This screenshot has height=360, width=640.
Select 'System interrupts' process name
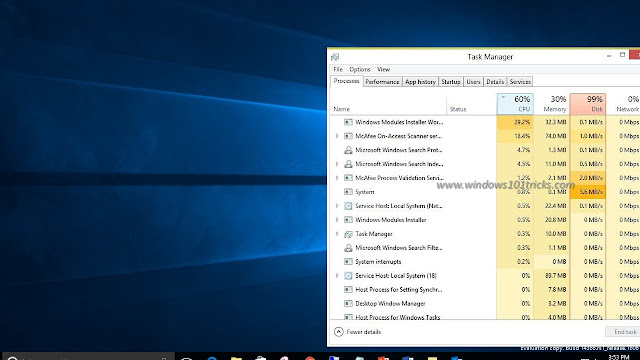(x=378, y=262)
